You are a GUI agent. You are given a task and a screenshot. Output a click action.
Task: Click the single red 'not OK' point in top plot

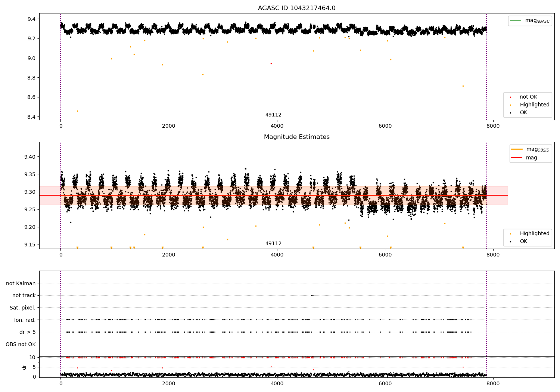click(x=271, y=63)
